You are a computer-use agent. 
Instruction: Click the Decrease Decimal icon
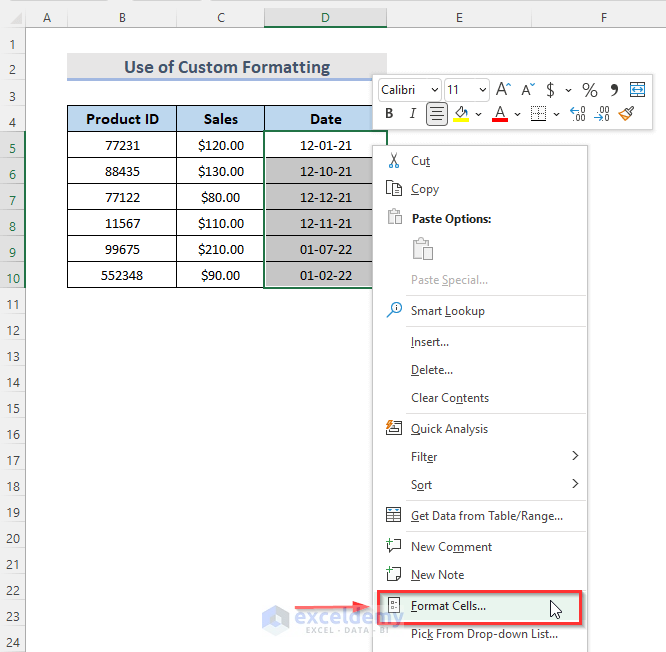pos(602,114)
